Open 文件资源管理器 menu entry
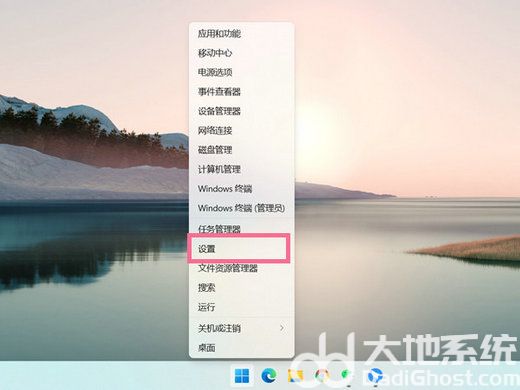Image resolution: width=520 pixels, height=390 pixels. tap(241, 268)
